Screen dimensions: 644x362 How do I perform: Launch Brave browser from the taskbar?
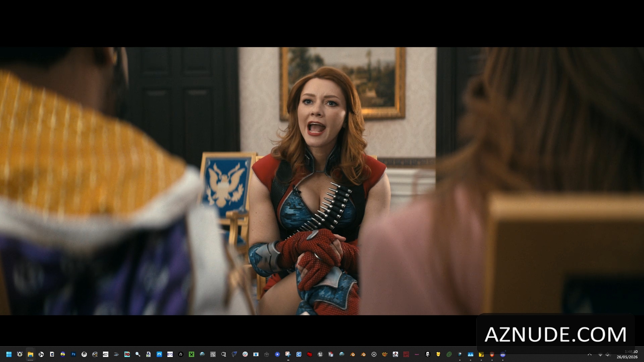(492, 354)
